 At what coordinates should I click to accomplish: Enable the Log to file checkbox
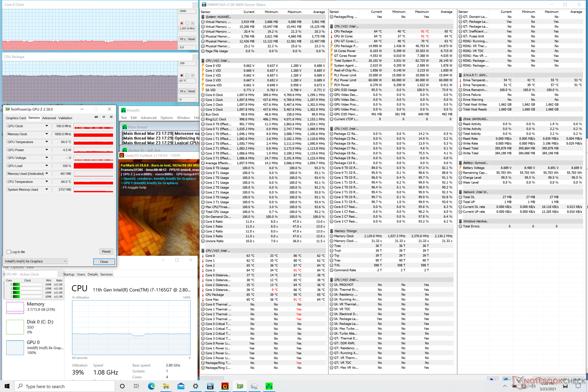(x=9, y=252)
